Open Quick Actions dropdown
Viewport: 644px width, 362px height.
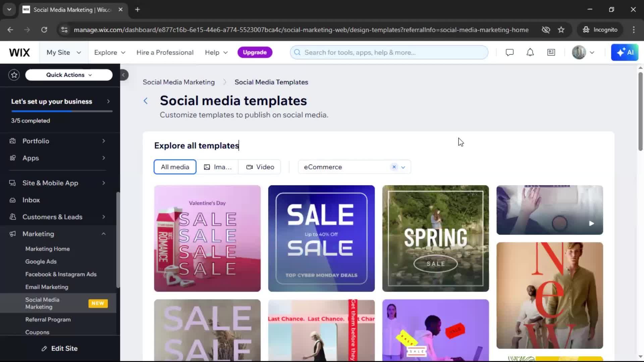[69, 75]
